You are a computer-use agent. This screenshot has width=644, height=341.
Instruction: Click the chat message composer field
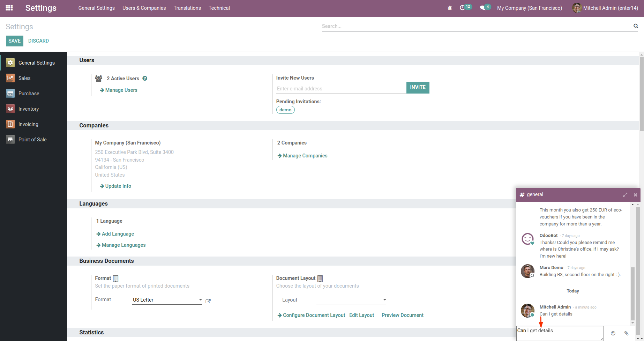pyautogui.click(x=560, y=333)
